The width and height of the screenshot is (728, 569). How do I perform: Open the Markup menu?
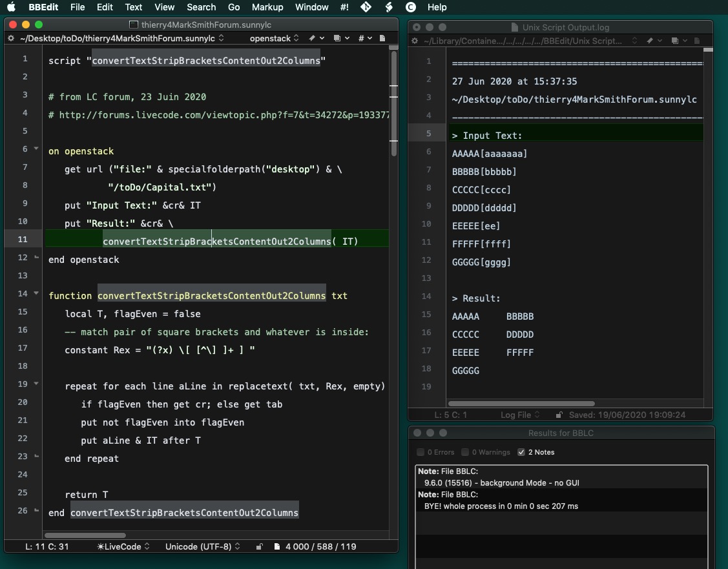[x=267, y=7]
